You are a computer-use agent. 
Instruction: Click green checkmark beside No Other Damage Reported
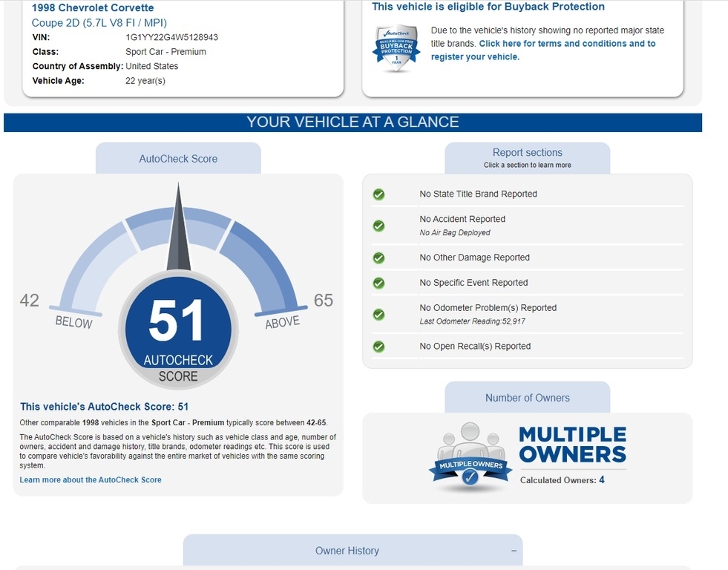pos(378,258)
